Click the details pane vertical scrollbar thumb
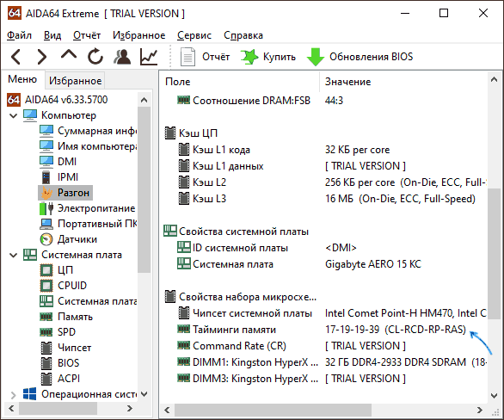The image size is (504, 420). (x=494, y=253)
